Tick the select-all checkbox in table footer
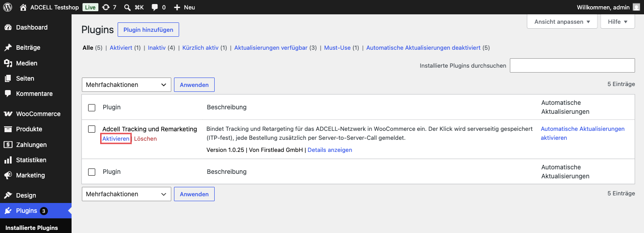644x233 pixels. [92, 172]
